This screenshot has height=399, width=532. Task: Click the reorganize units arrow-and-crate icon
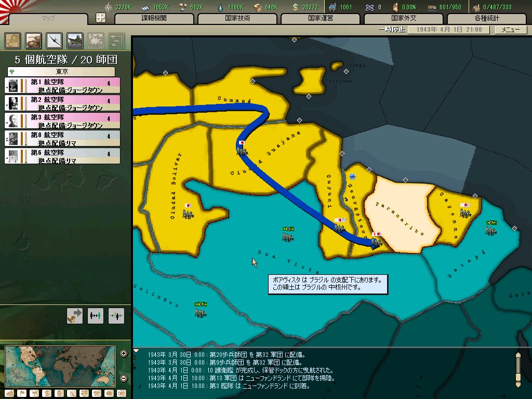75,316
